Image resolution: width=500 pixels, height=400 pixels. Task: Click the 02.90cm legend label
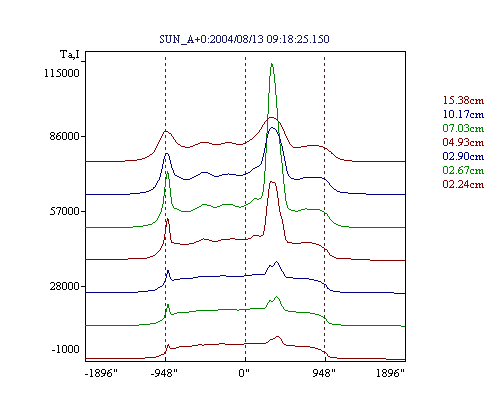(x=463, y=156)
